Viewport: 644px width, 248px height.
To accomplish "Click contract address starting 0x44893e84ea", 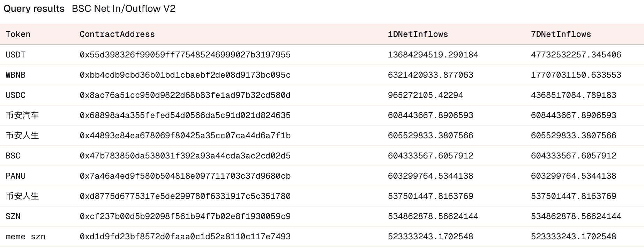I will tap(185, 135).
